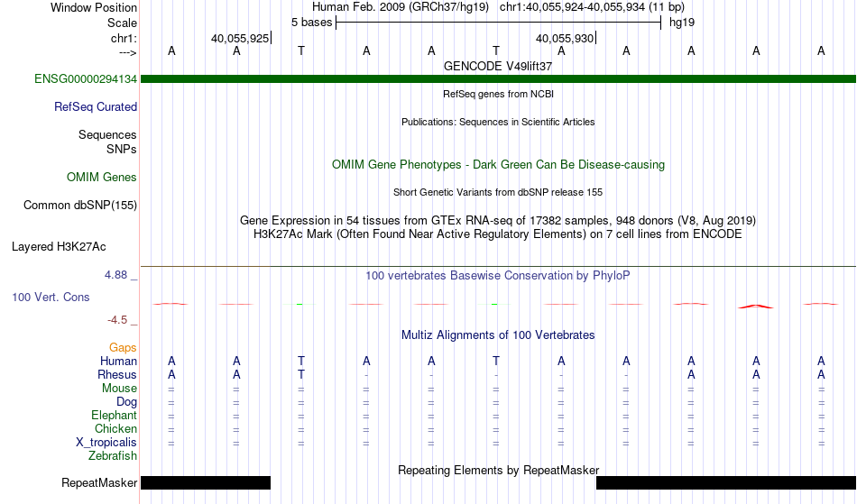Click the 4.88 PhyloP upper limit

(x=115, y=275)
